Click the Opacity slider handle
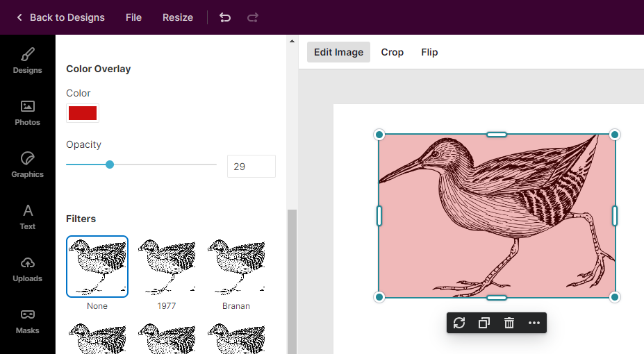Screen dimensions: 644x354 pyautogui.click(x=110, y=165)
